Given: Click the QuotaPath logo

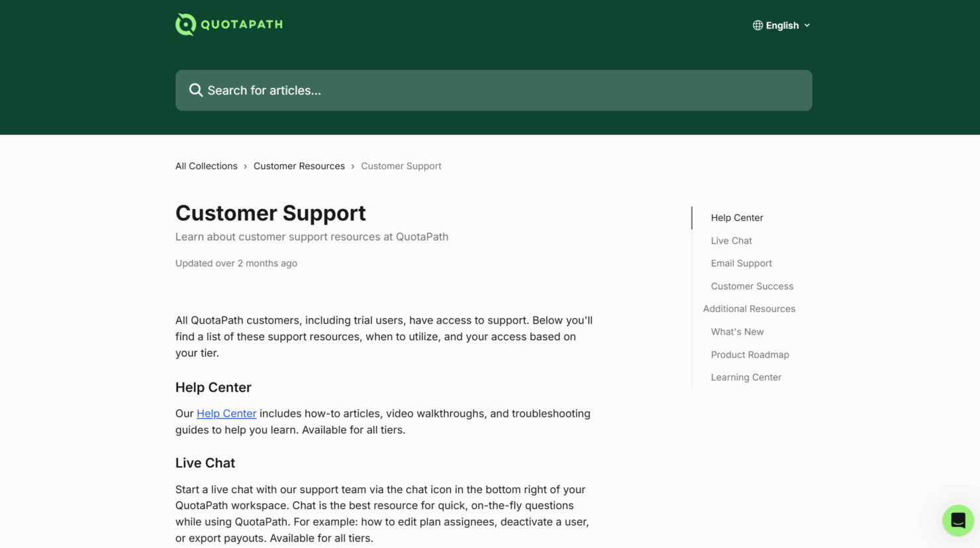Looking at the screenshot, I should point(229,24).
